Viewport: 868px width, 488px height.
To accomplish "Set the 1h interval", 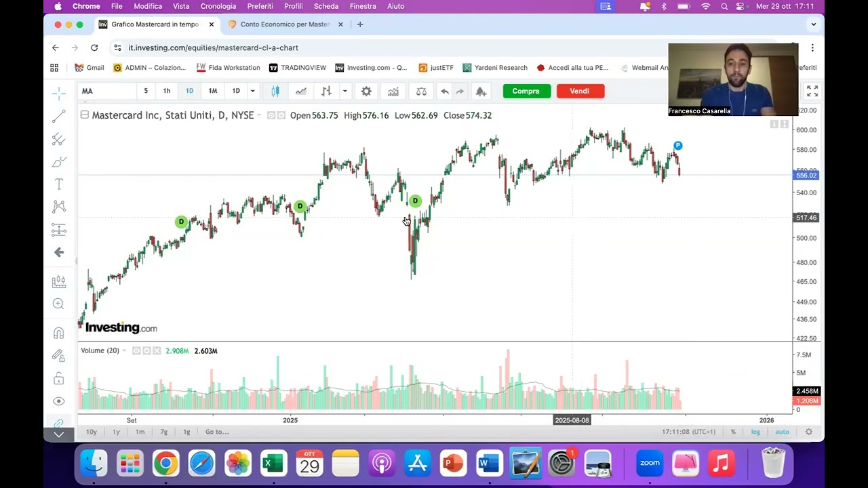I will click(x=167, y=91).
